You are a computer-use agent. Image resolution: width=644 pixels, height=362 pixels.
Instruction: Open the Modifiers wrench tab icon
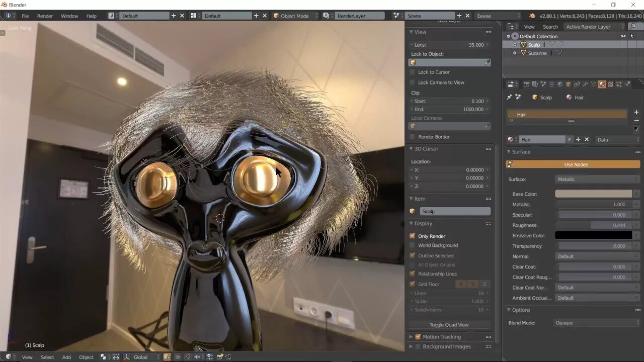point(585,84)
